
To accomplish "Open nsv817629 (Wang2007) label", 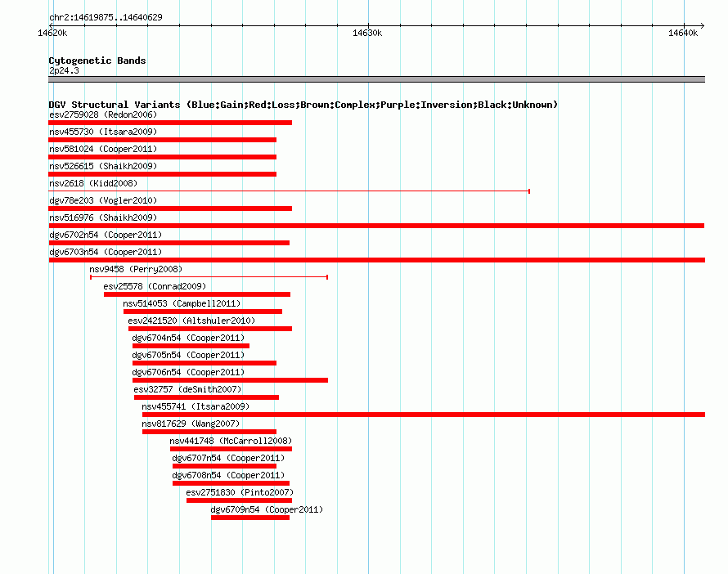I will [191, 424].
